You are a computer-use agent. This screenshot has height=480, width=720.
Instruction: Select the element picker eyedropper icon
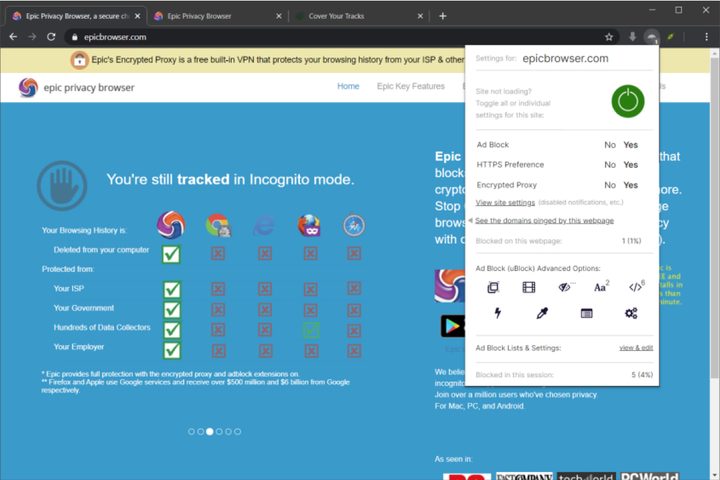(x=542, y=313)
